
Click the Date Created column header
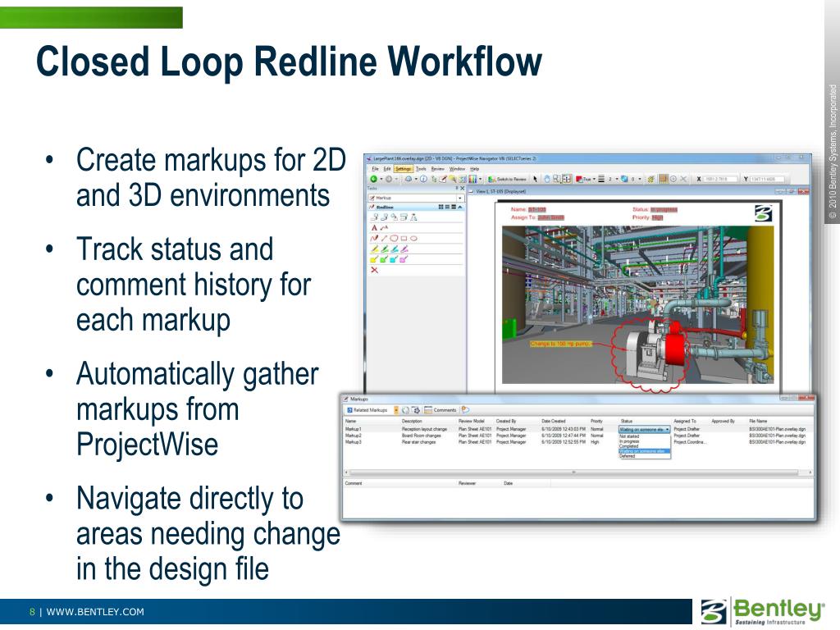[554, 421]
